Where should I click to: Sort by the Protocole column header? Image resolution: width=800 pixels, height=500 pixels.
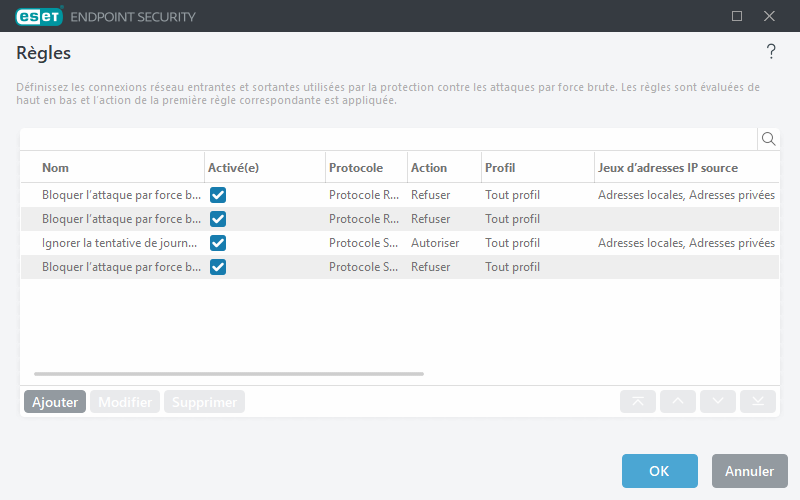pyautogui.click(x=356, y=168)
